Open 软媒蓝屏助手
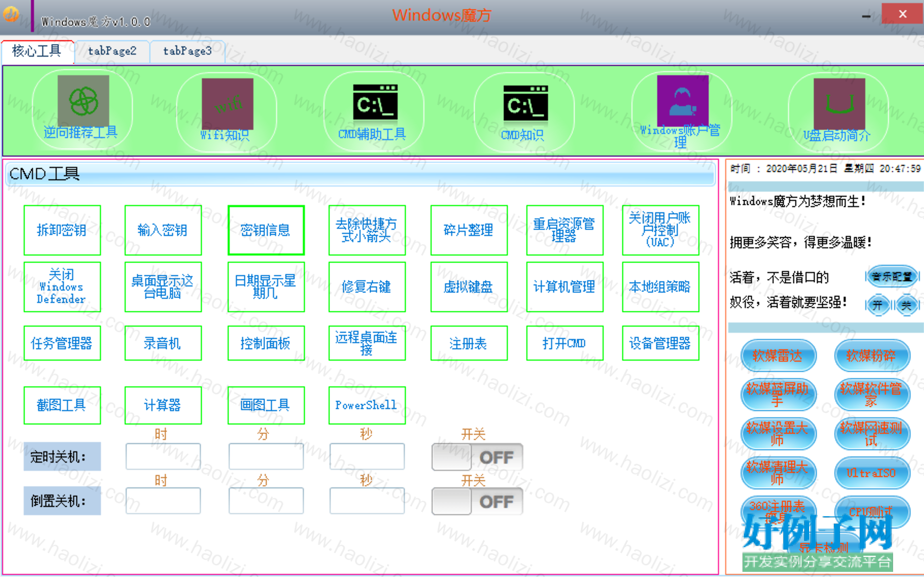 (778, 395)
